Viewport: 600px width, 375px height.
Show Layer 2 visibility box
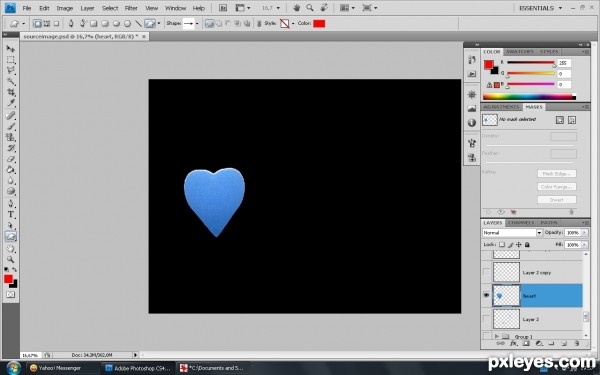(486, 319)
